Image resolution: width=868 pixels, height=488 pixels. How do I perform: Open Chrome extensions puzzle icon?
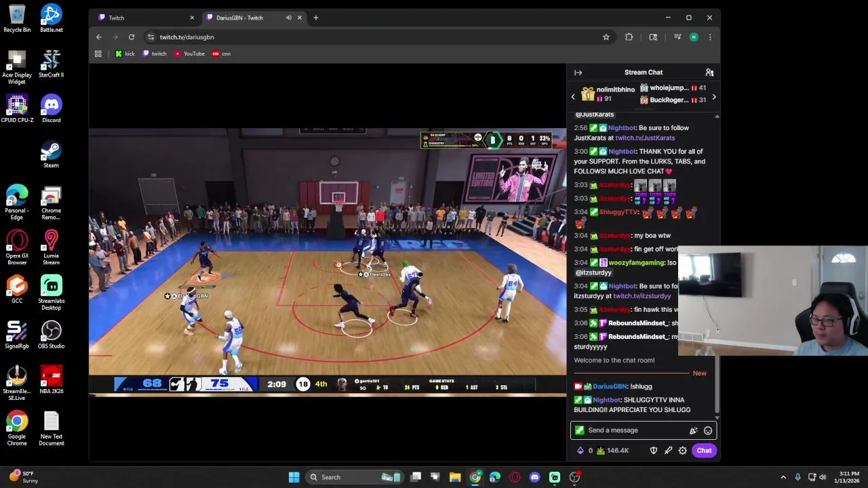coord(629,37)
